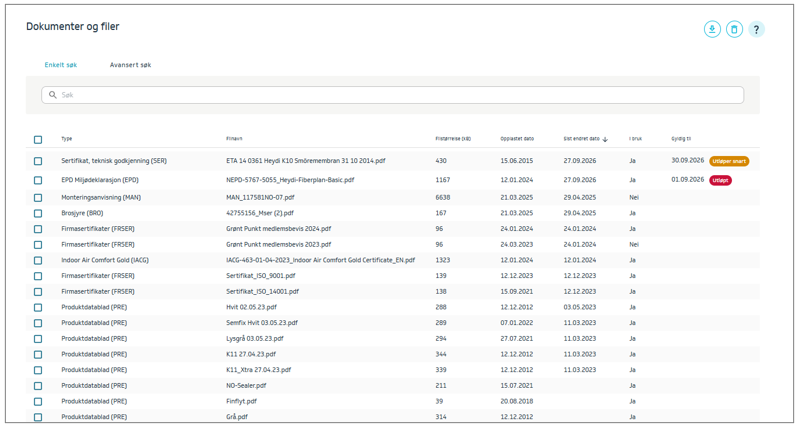Check the Grønt Punkt medlemsbevis 2023 row
This screenshot has width=799, height=429.
(38, 245)
